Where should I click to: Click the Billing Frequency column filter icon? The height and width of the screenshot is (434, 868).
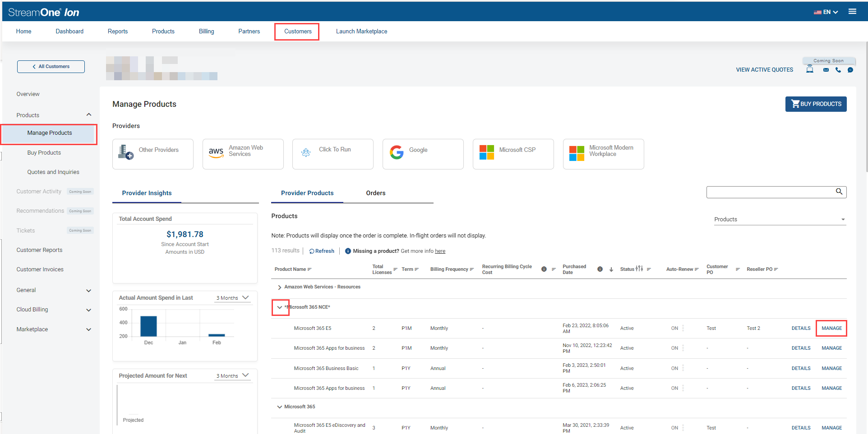[x=471, y=270]
